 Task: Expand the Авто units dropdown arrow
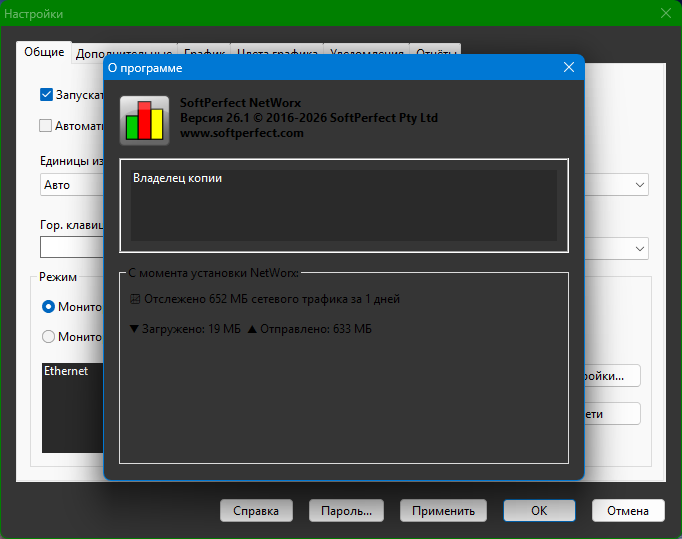pyautogui.click(x=639, y=185)
